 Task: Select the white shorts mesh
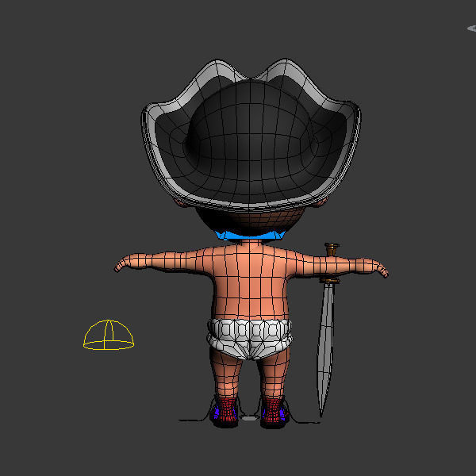(x=250, y=339)
